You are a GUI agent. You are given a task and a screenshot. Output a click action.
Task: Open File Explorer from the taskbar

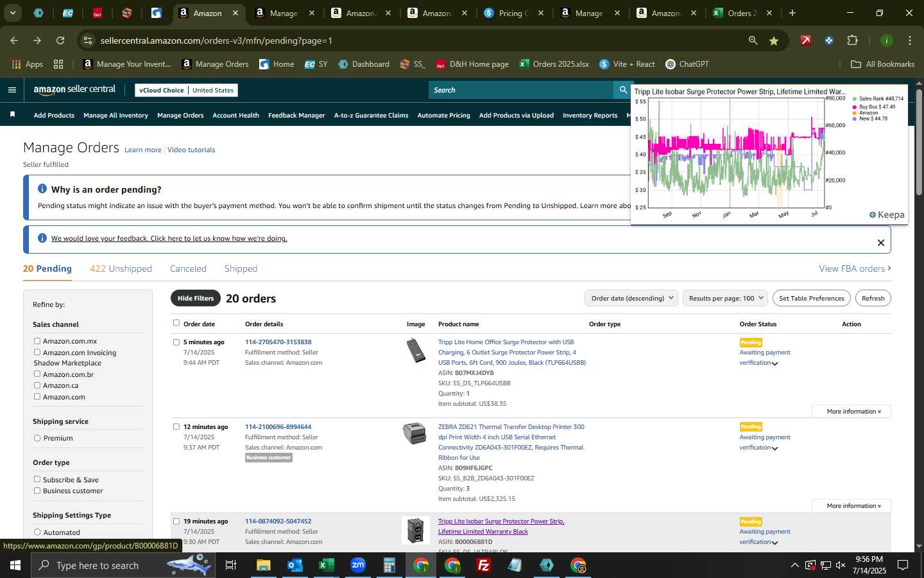click(x=263, y=565)
